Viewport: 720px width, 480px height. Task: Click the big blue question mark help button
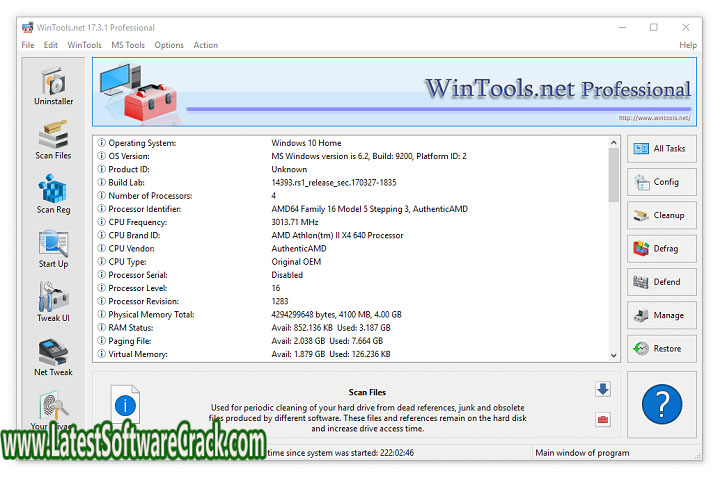(x=662, y=404)
